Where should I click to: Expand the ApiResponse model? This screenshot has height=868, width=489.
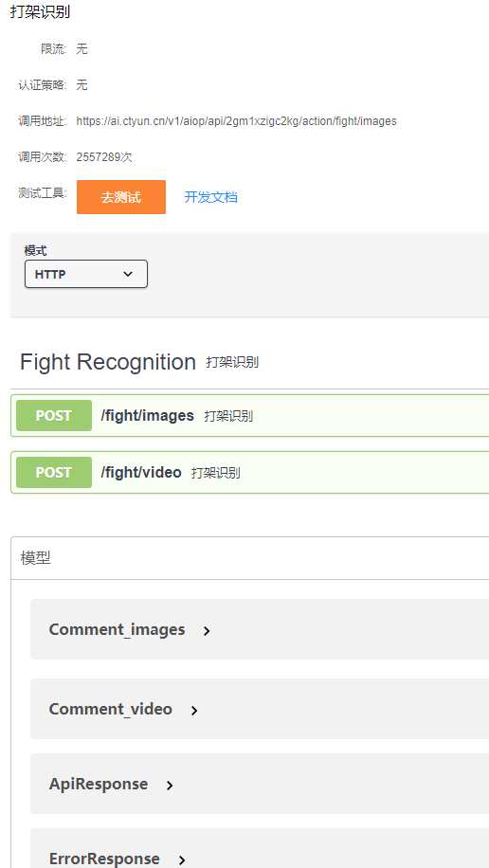[259, 784]
